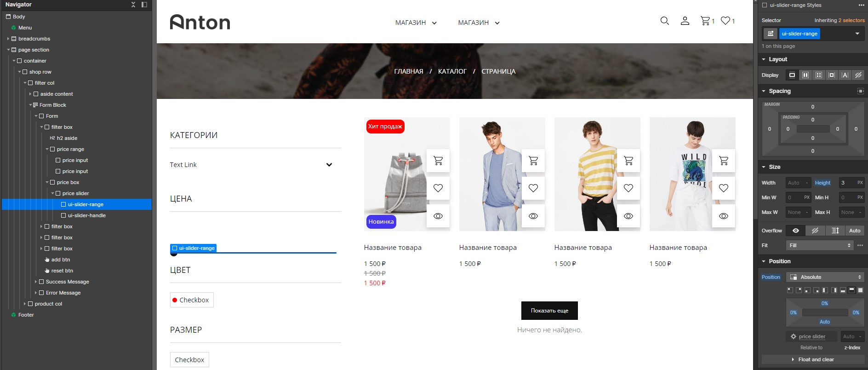Viewport: 868px width, 370px height.
Task: Select ui-slider-handle in the Navigator
Action: 86,215
